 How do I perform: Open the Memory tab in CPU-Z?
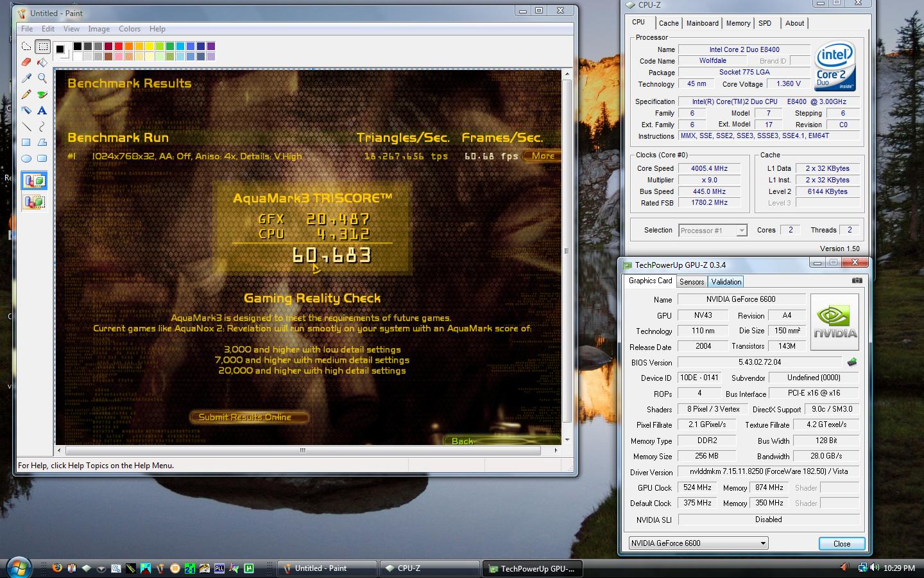[x=738, y=23]
